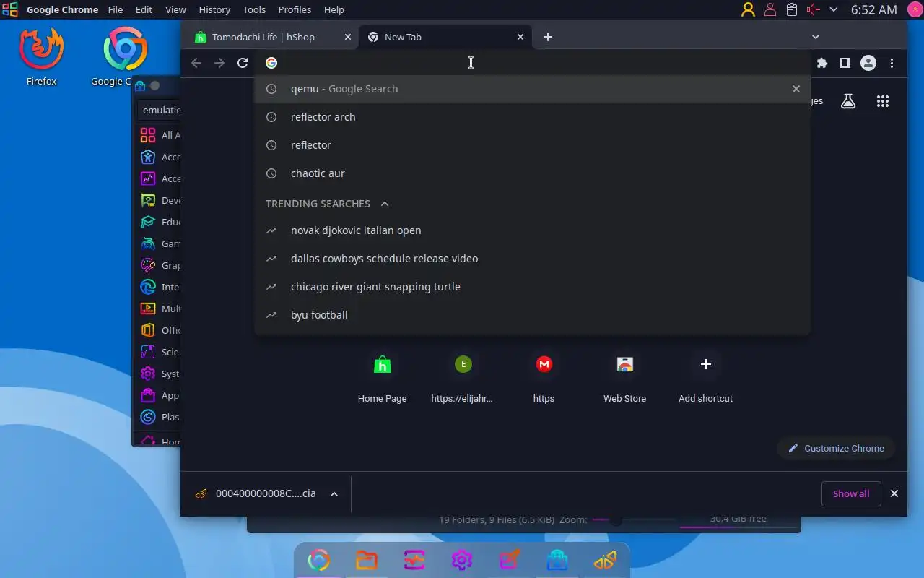Image resolution: width=924 pixels, height=578 pixels.
Task: Select 'byu football' trending search
Action: click(x=532, y=315)
